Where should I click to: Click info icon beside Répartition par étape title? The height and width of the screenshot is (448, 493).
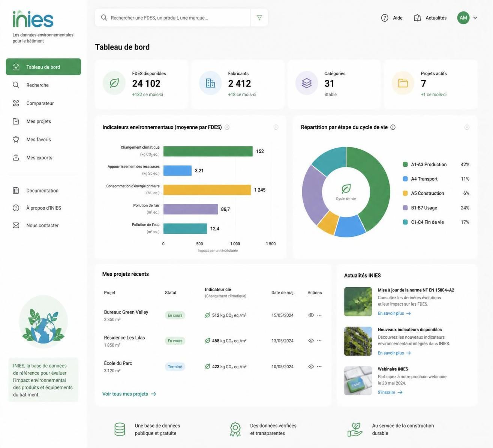coord(393,127)
